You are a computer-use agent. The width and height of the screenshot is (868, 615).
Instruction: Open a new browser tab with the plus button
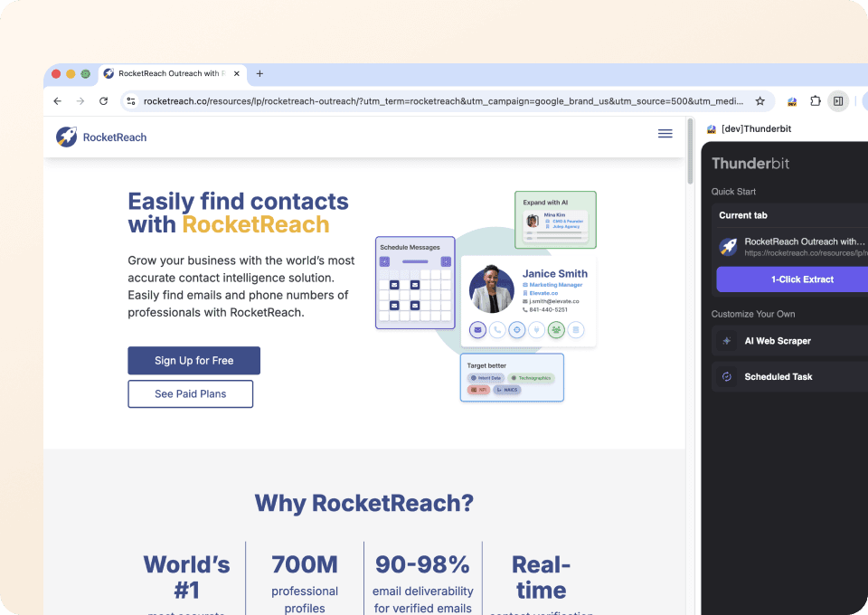click(x=259, y=73)
